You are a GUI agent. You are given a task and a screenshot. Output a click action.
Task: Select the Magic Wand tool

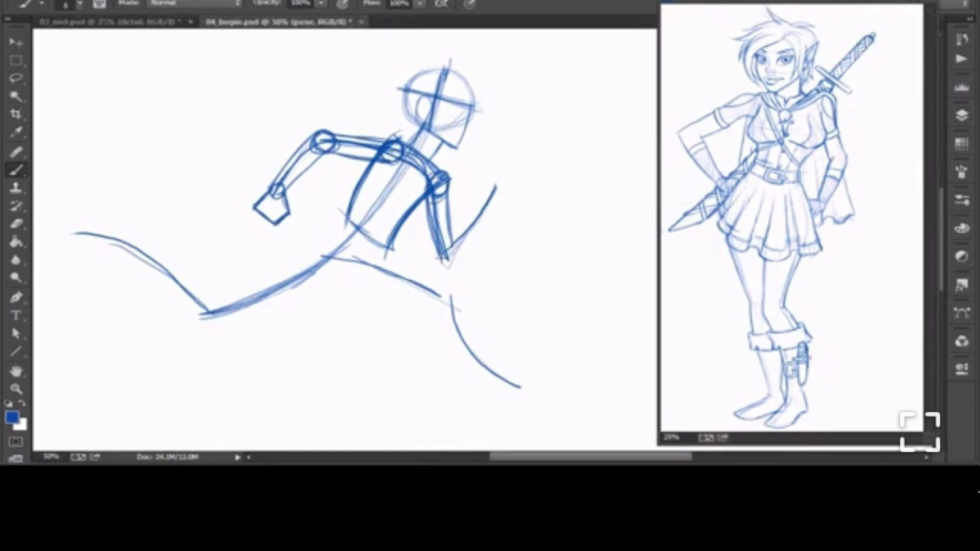point(16,96)
